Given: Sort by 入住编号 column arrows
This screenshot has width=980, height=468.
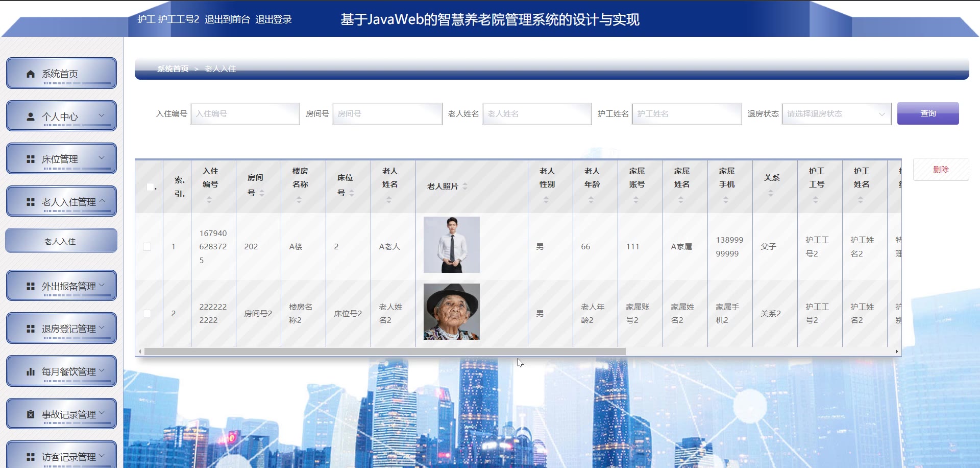Looking at the screenshot, I should [x=209, y=200].
